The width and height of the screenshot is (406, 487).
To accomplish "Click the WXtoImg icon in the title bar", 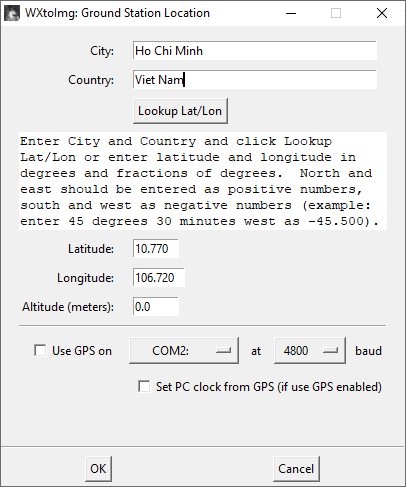I will coord(12,13).
